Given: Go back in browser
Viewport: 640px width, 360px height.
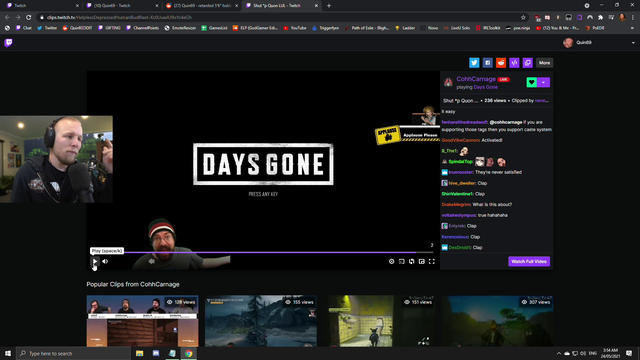Looking at the screenshot, I should (7, 17).
